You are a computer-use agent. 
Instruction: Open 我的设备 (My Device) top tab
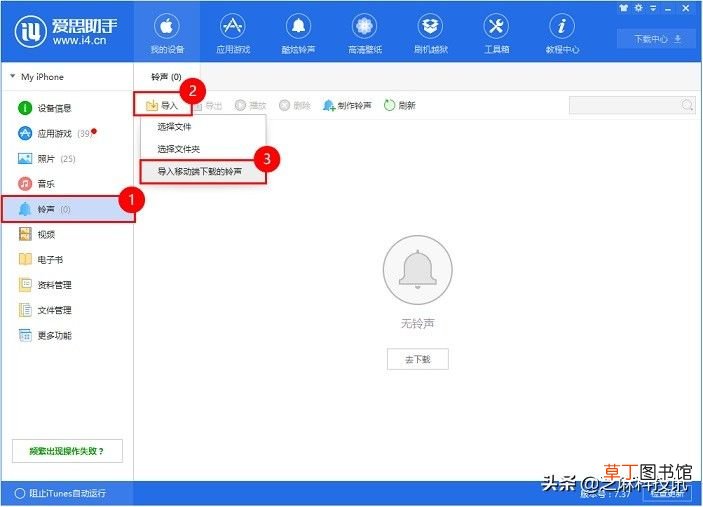(167, 32)
